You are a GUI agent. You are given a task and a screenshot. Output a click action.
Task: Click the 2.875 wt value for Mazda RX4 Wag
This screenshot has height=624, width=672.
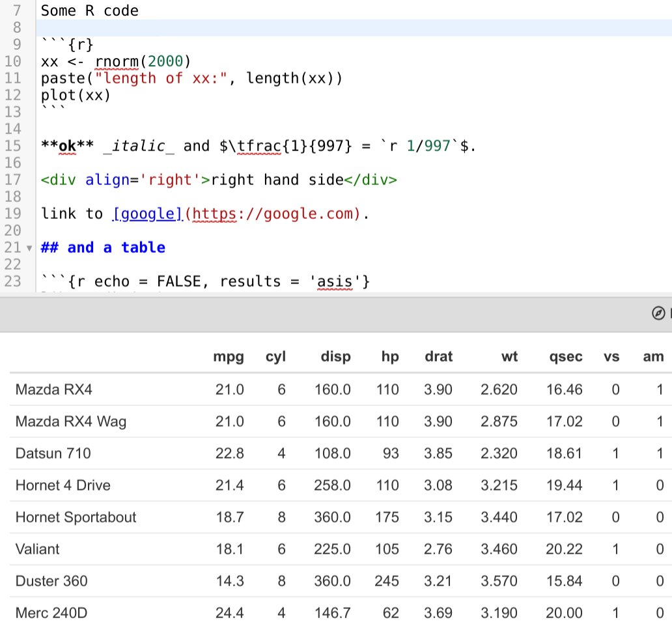tap(499, 421)
